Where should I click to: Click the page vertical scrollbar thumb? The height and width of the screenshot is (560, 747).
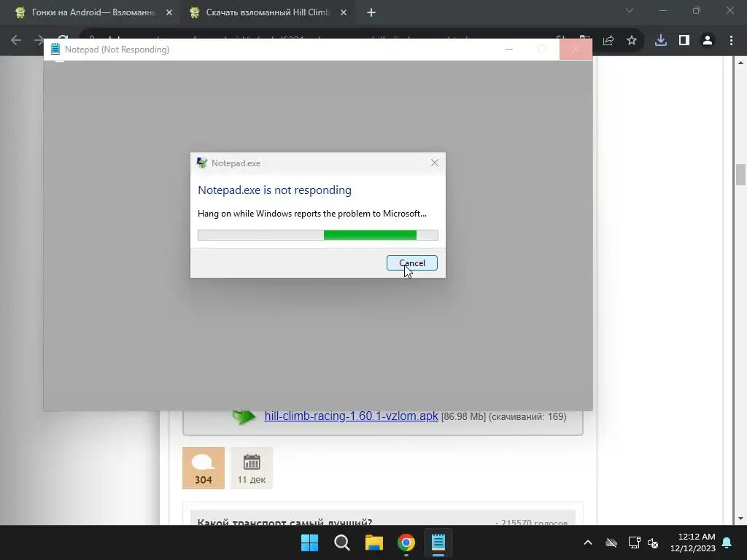(x=740, y=174)
